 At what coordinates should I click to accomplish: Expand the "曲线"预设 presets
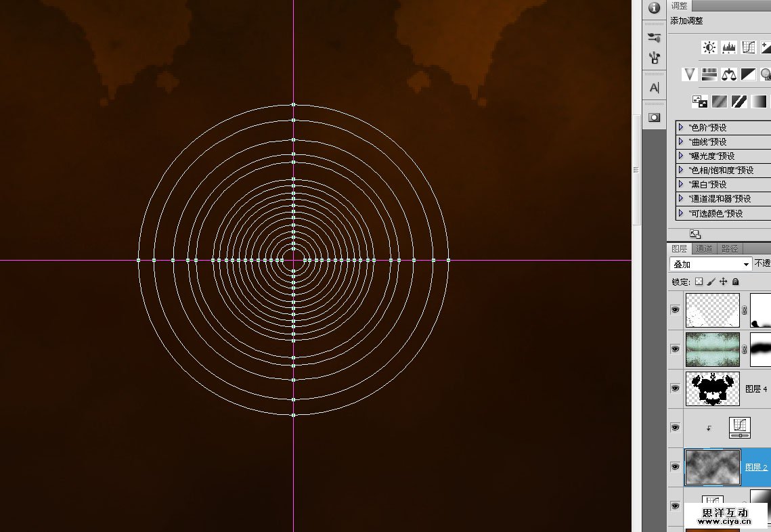(x=681, y=141)
